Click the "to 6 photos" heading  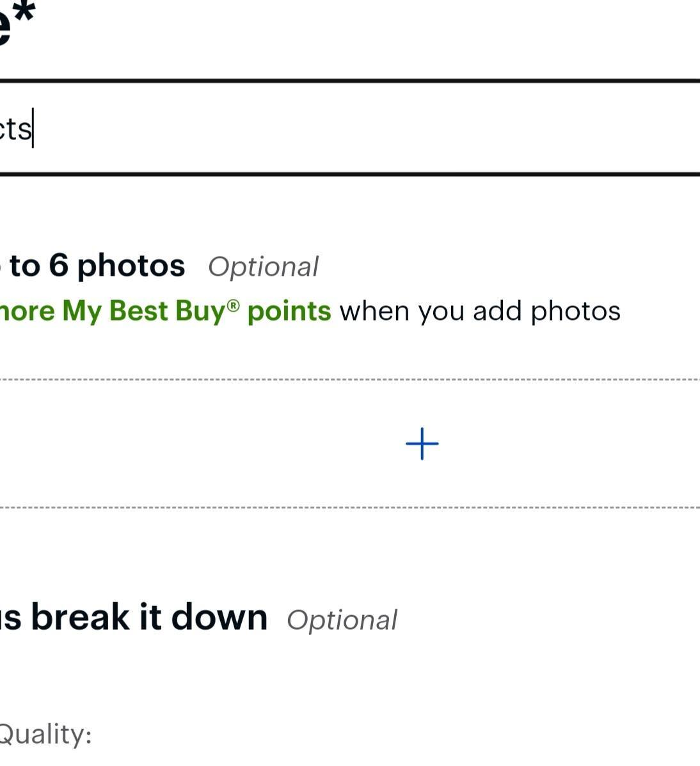pos(96,266)
